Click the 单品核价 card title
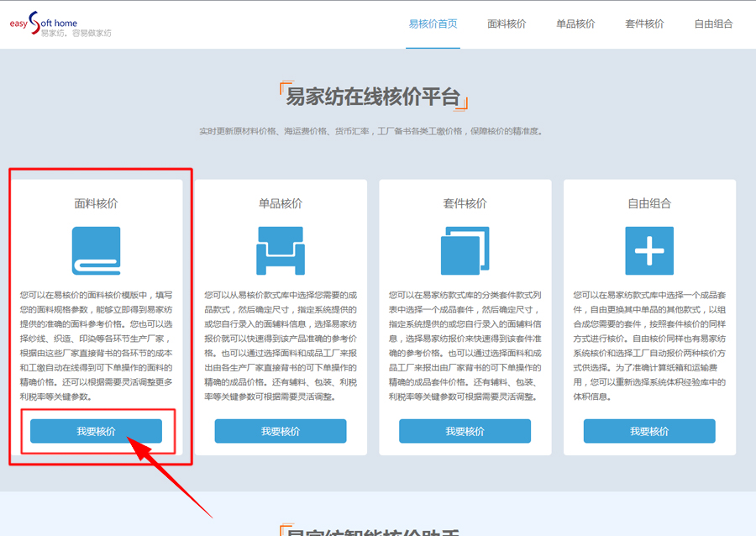 click(x=281, y=203)
